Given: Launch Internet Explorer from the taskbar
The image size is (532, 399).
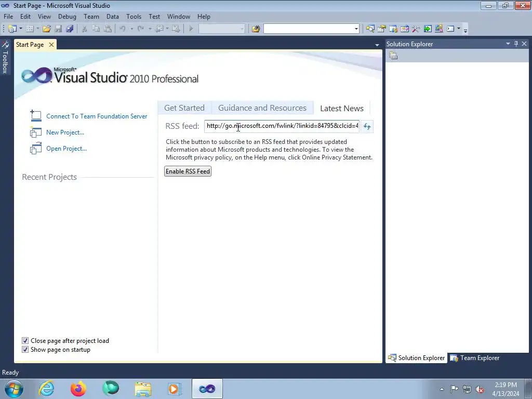Looking at the screenshot, I should pyautogui.click(x=46, y=389).
